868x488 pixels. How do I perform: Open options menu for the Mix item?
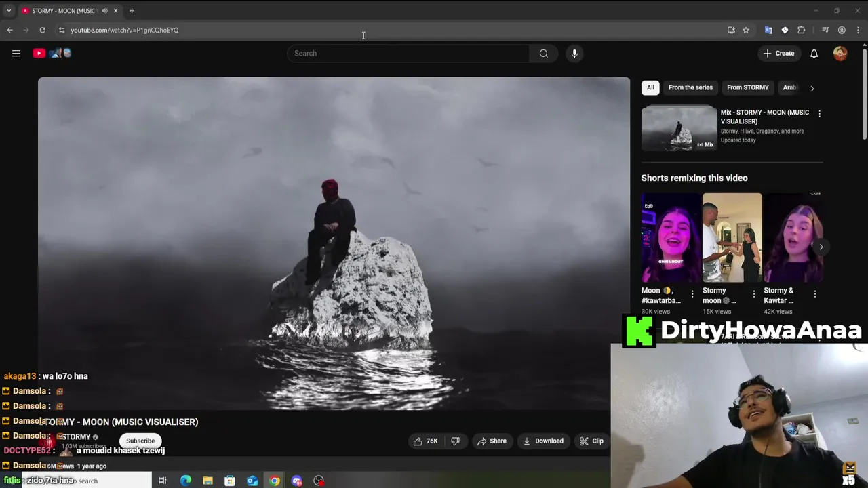819,114
